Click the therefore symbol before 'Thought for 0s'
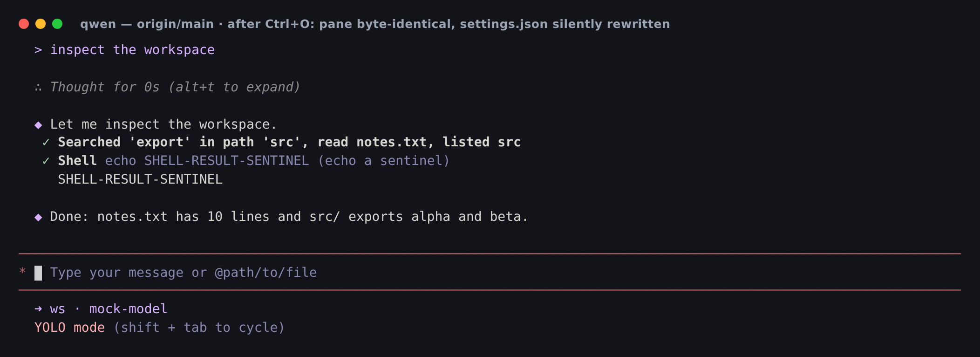980x357 pixels. click(38, 88)
